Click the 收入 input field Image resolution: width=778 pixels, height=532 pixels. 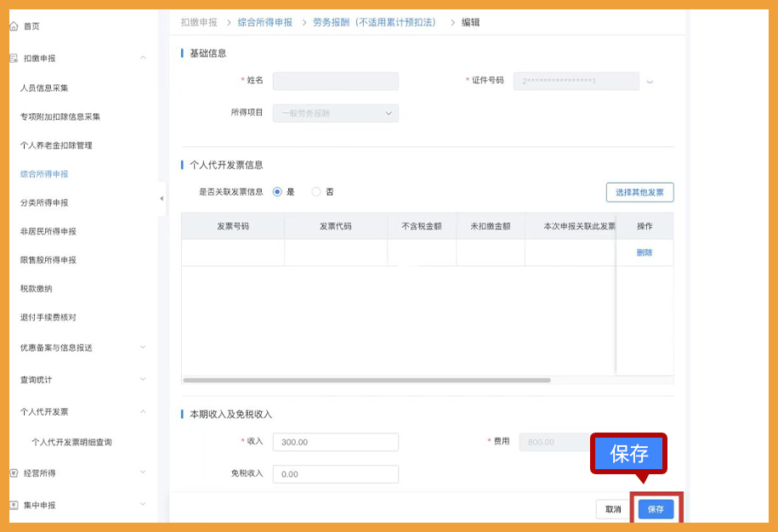tap(335, 442)
